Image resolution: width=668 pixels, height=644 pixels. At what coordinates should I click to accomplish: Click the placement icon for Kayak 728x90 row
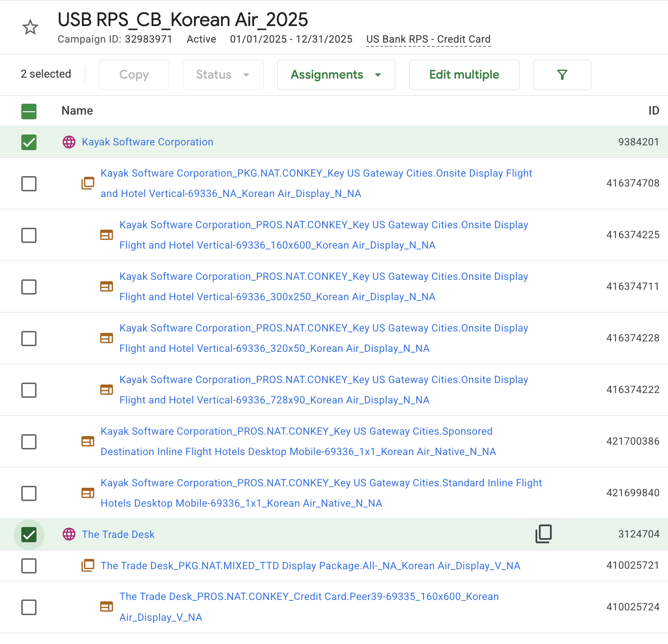coord(107,390)
